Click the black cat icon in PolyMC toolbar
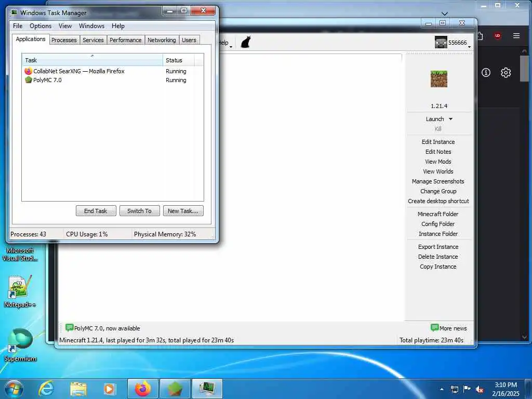 246,42
